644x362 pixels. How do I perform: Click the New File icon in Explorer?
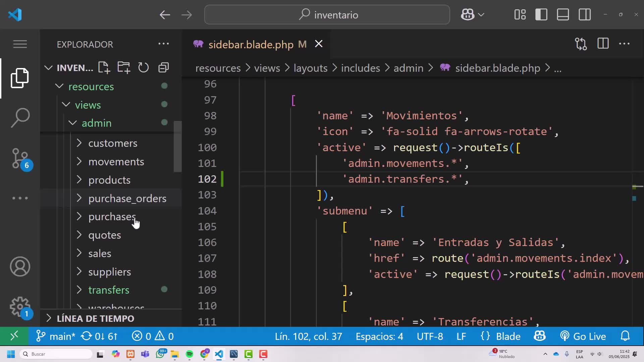[x=104, y=68]
